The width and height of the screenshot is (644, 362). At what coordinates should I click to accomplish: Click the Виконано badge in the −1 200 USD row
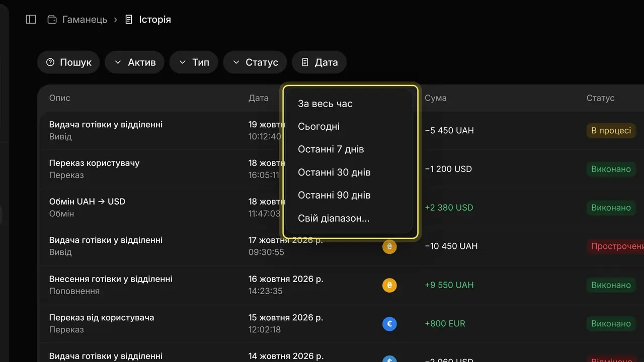pyautogui.click(x=611, y=169)
